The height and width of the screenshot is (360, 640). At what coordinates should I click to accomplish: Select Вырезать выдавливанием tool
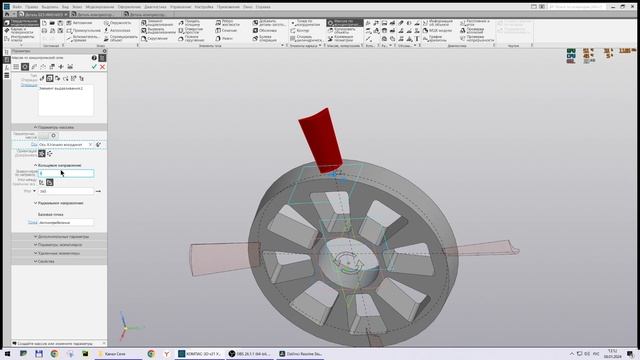pos(158,31)
